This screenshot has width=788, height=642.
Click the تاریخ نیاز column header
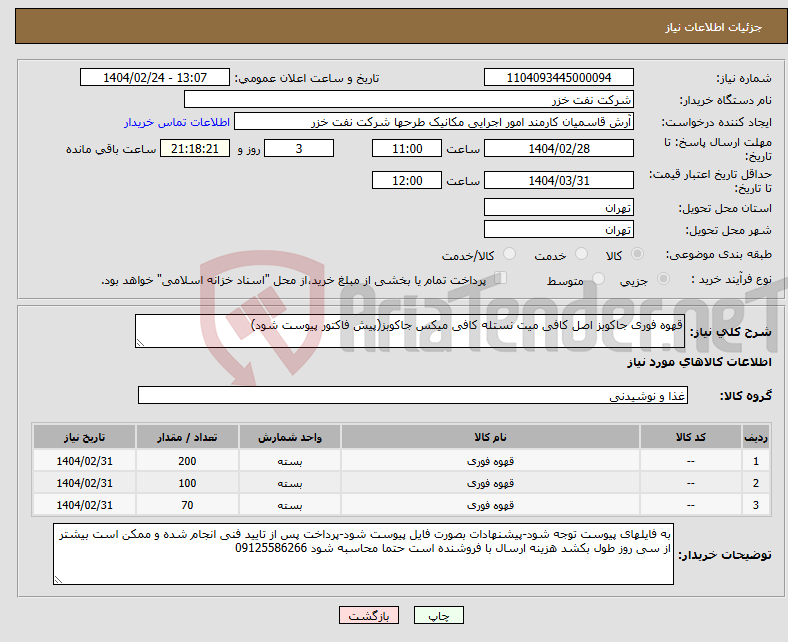coord(84,437)
